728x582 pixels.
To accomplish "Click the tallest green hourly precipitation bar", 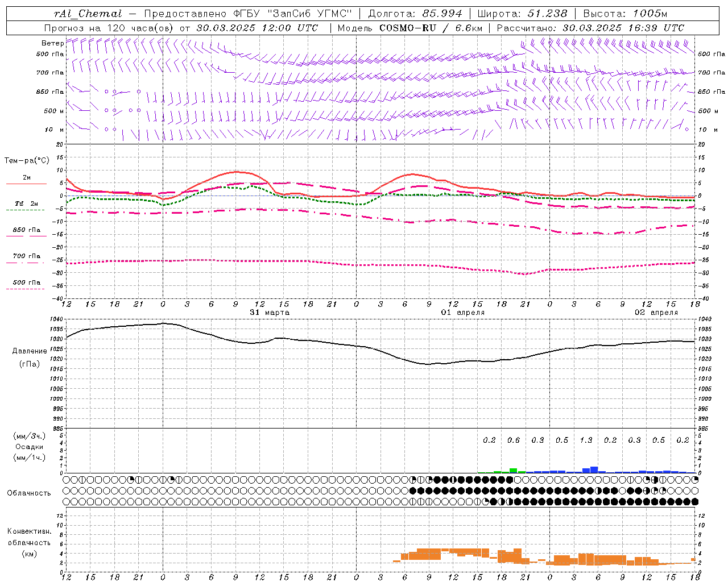I will [x=514, y=471].
